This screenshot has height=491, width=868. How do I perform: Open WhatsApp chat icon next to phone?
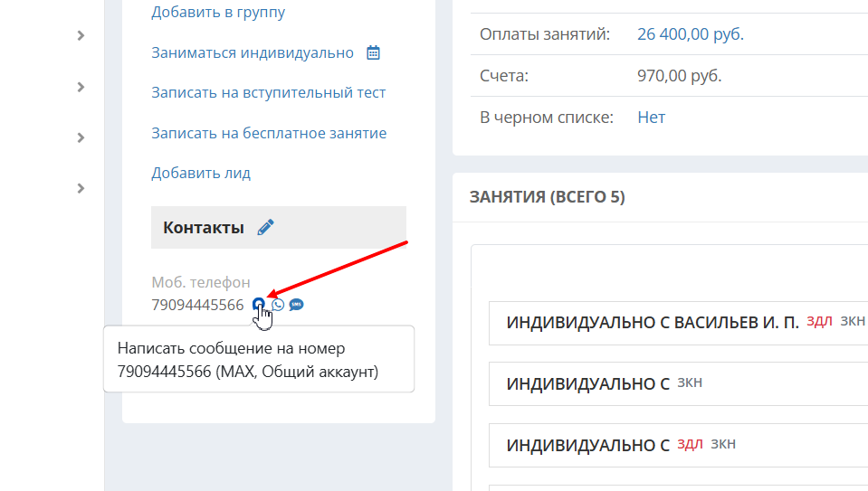click(x=278, y=305)
